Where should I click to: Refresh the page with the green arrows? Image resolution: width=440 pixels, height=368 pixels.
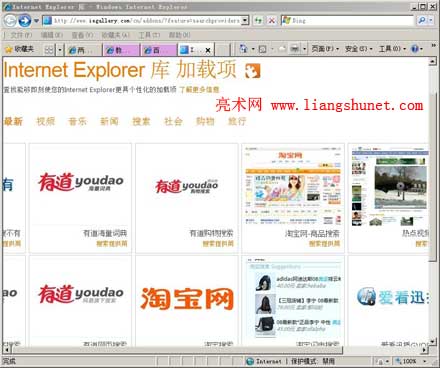[x=258, y=21]
